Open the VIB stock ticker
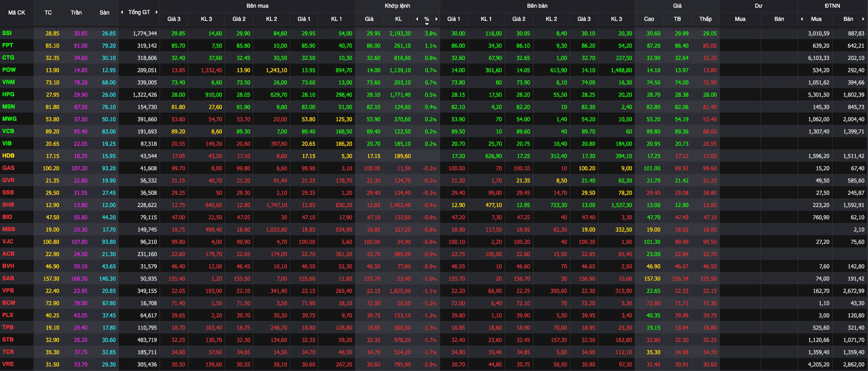Viewport: 868px width, 371px height. point(7,143)
